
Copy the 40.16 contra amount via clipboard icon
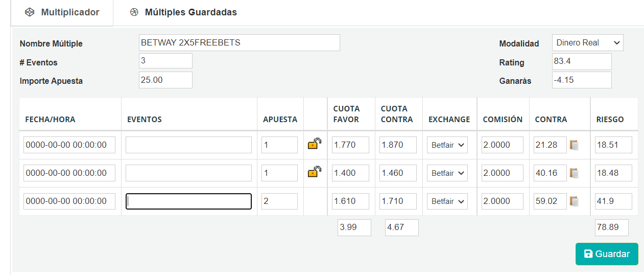[575, 173]
